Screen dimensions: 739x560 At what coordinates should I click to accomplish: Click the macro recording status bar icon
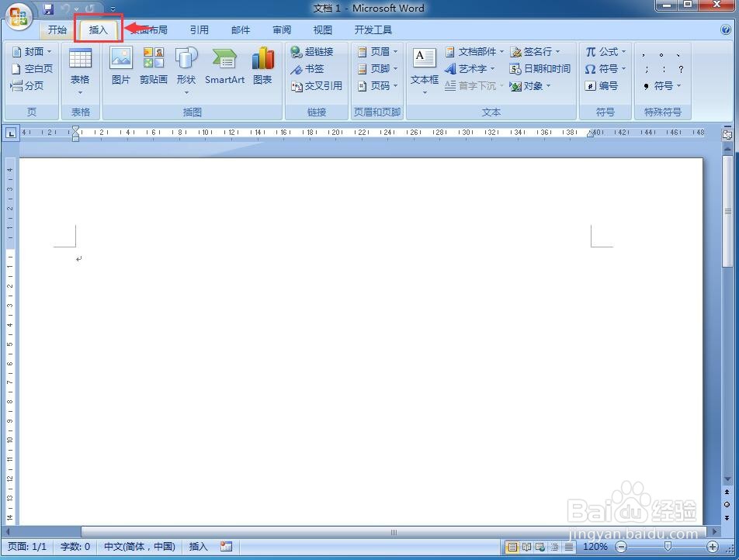click(226, 546)
